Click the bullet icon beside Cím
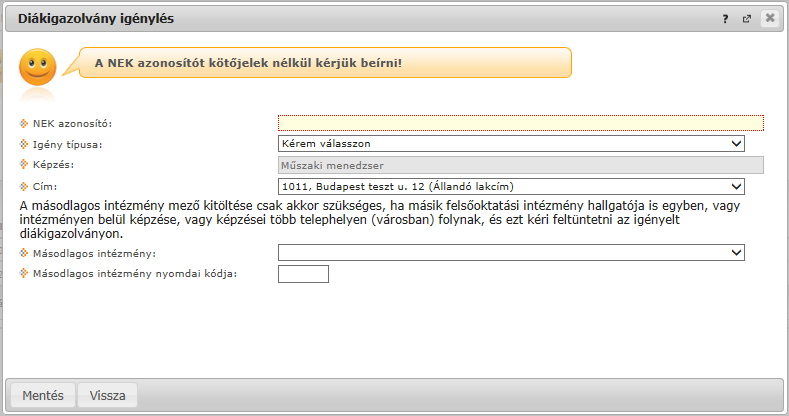The width and height of the screenshot is (789, 416). [x=24, y=187]
